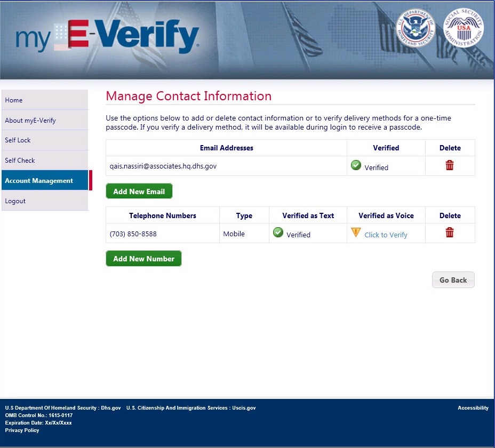495x448 pixels.
Task: Click the Manage Contact Information heading
Action: 188,96
